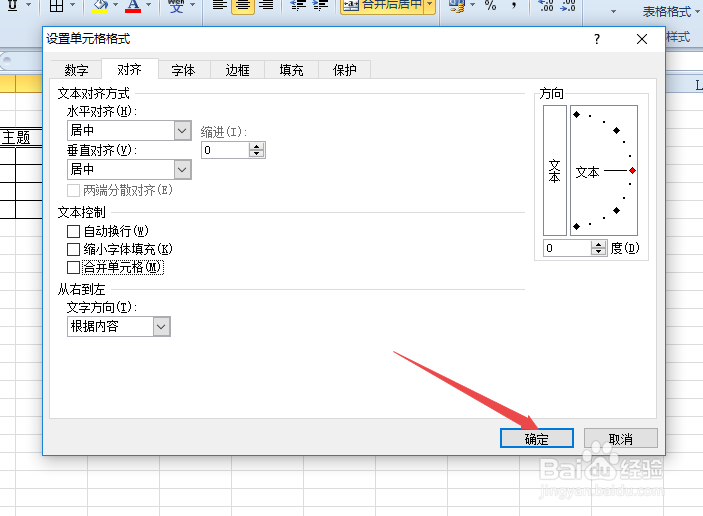Select the 对齐 tab
The width and height of the screenshot is (703, 516).
click(130, 69)
